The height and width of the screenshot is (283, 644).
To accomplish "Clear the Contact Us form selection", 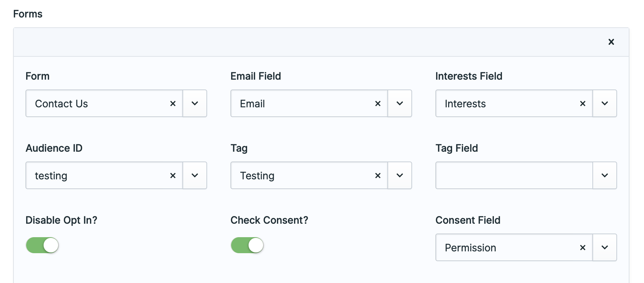I will point(173,104).
